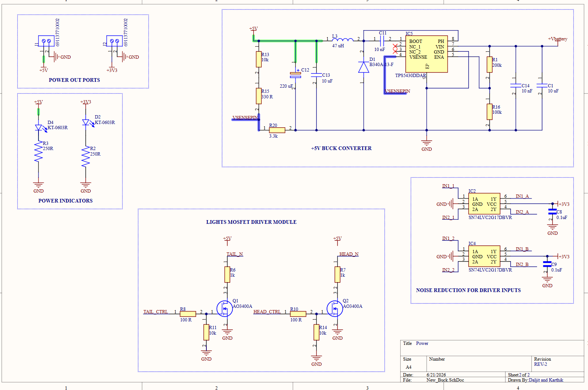The height and width of the screenshot is (390, 588).
Task: Select resistor R14 body
Action: 316,332
